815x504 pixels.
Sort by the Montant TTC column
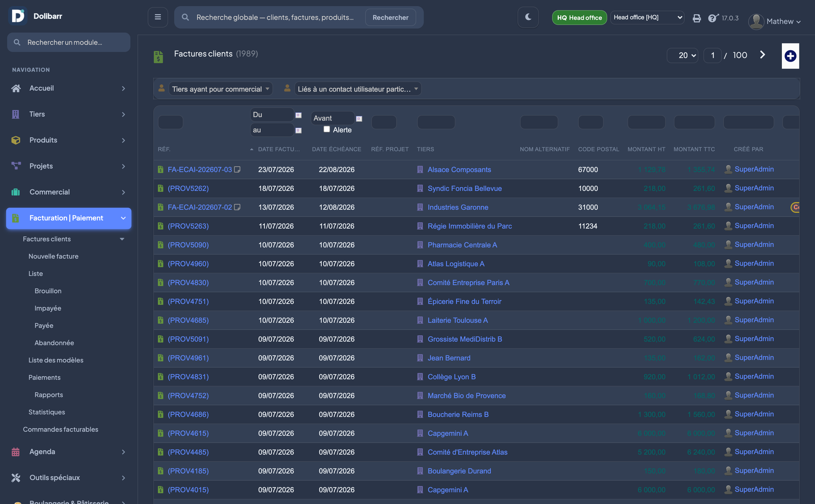[x=694, y=149]
